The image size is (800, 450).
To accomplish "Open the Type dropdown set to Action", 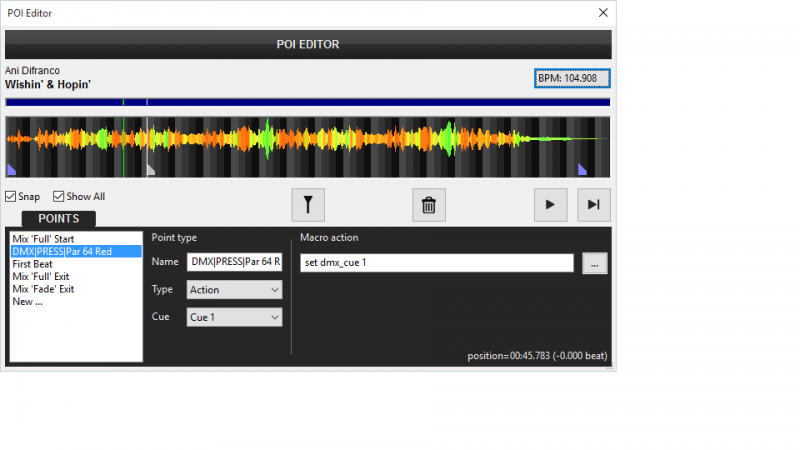I will click(x=234, y=290).
